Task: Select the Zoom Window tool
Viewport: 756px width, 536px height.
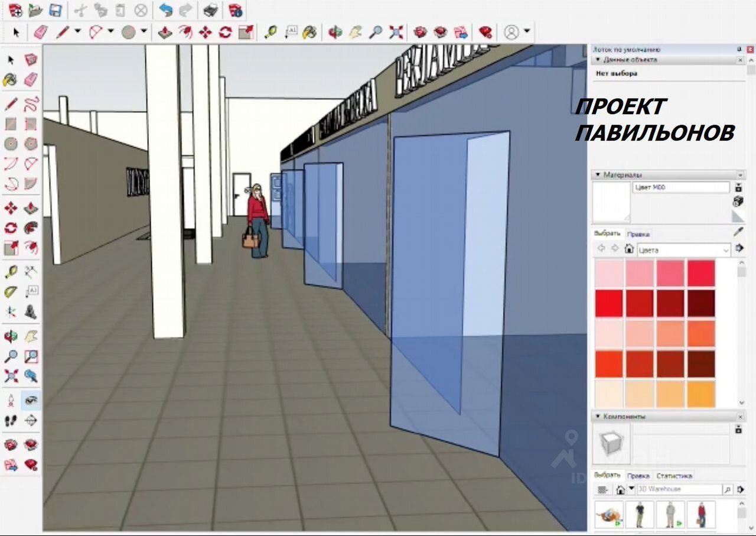Action: [31, 356]
